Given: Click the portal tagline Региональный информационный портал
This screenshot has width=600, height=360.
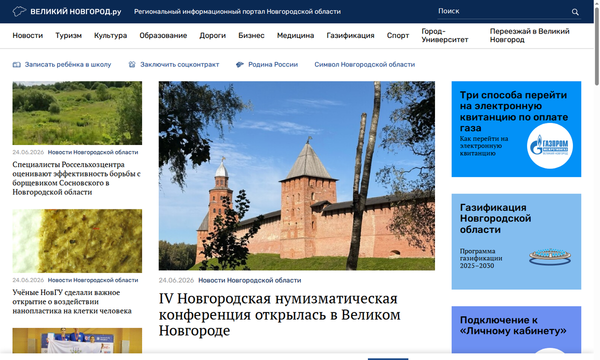Looking at the screenshot, I should (237, 11).
